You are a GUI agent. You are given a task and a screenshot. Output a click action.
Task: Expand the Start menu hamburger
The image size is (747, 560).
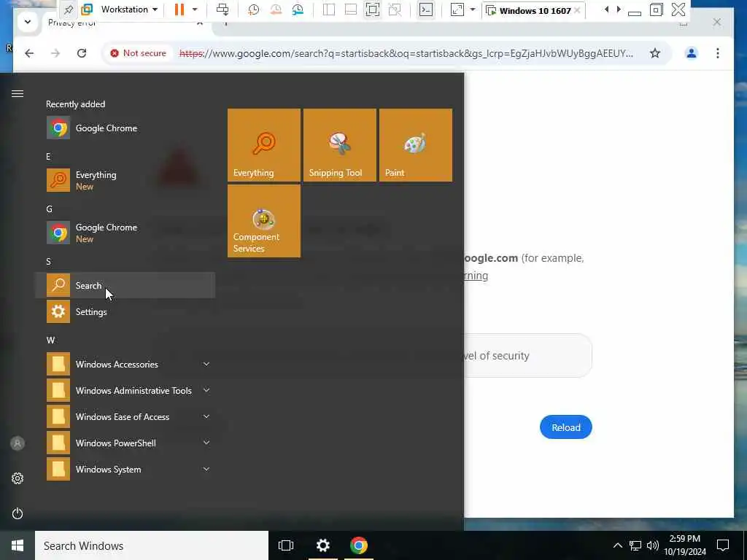pos(18,94)
